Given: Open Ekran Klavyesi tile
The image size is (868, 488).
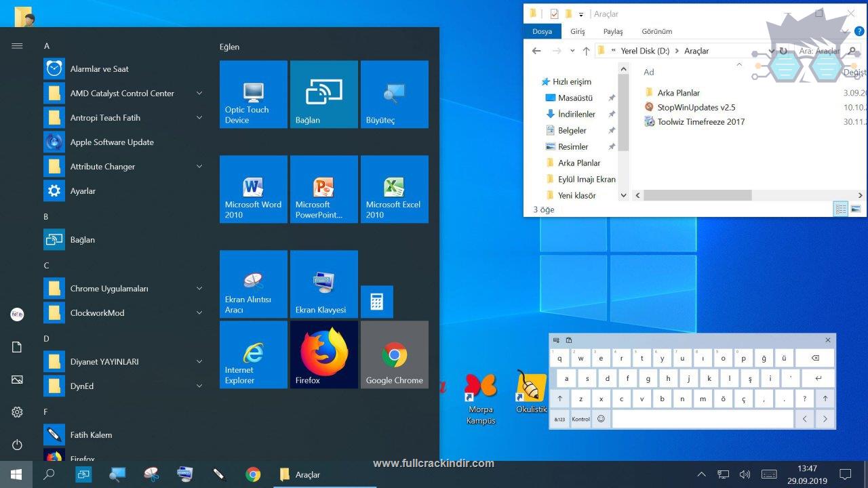Looking at the screenshot, I should click(x=324, y=284).
